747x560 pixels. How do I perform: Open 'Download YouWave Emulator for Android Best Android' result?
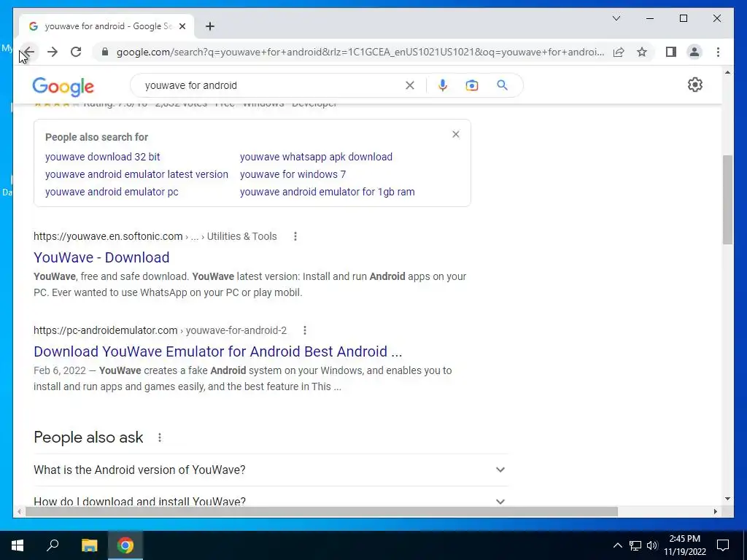click(x=217, y=351)
